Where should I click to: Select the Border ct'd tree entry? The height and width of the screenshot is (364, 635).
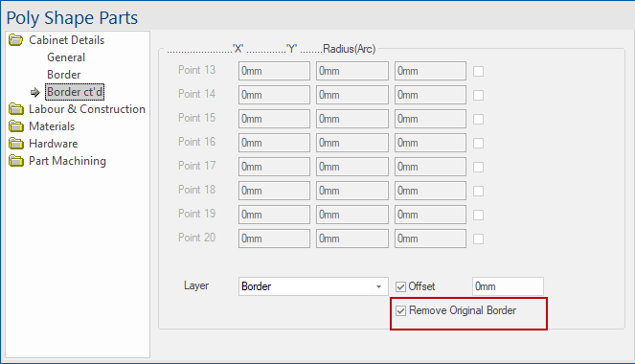(x=75, y=92)
